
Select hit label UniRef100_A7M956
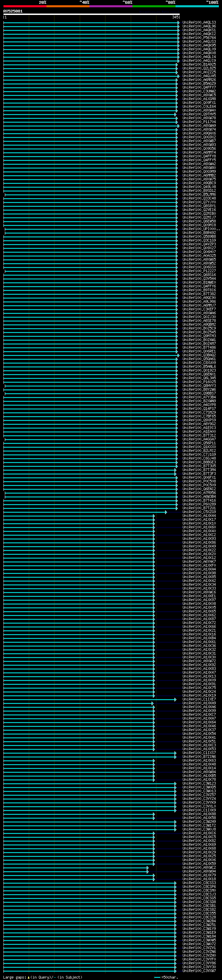(199, 493)
